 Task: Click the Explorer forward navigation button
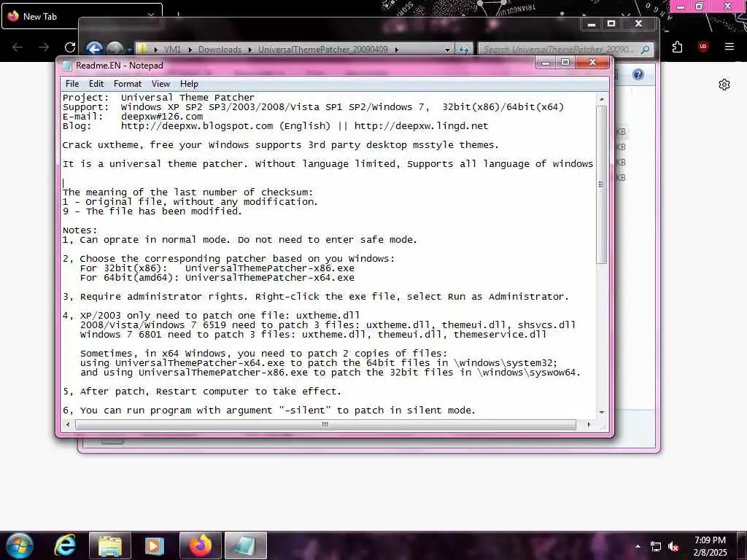[115, 49]
